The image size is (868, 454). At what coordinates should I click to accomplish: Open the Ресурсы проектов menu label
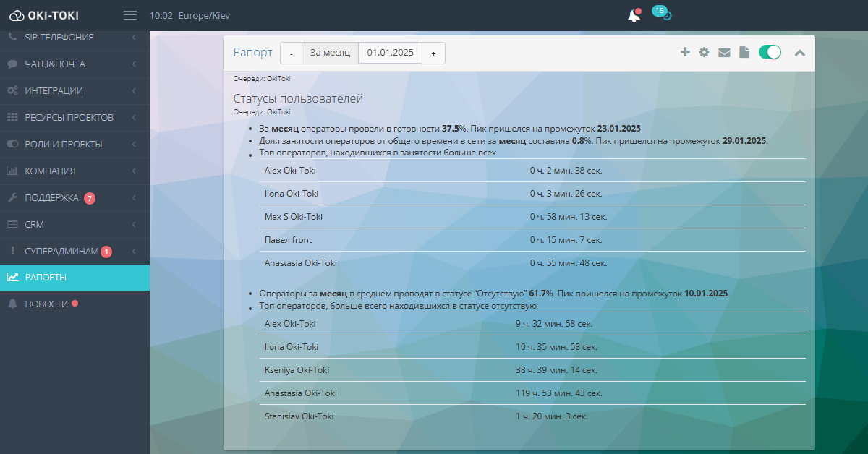coord(69,118)
